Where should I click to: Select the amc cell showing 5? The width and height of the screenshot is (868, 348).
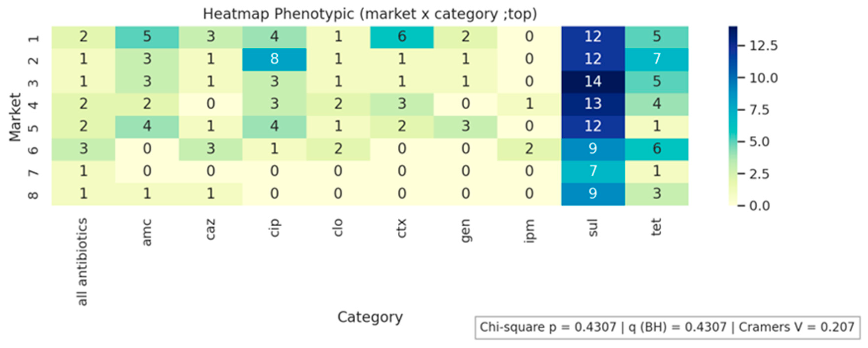[147, 37]
